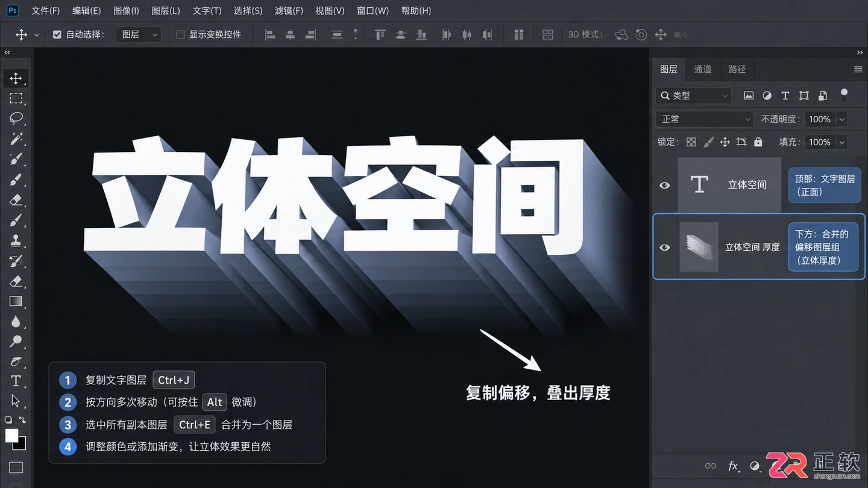Open the 文件(F) menu
Image resolution: width=868 pixels, height=488 pixels.
click(x=45, y=11)
